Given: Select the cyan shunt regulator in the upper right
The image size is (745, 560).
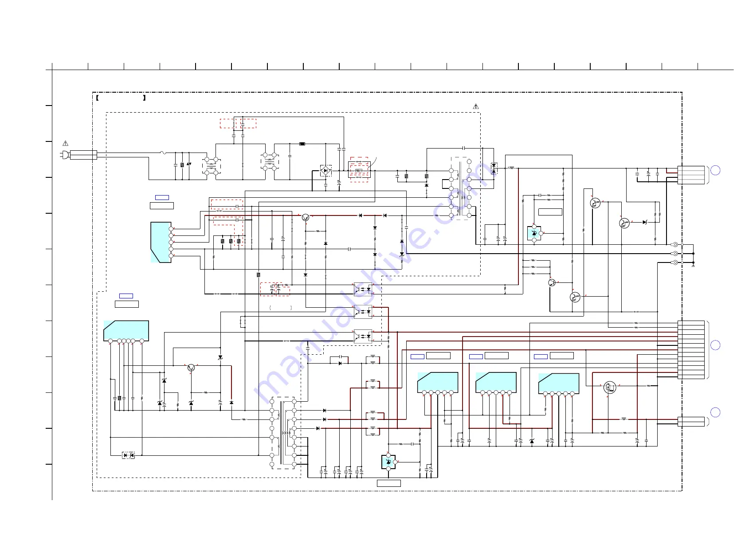Looking at the screenshot, I should [534, 233].
